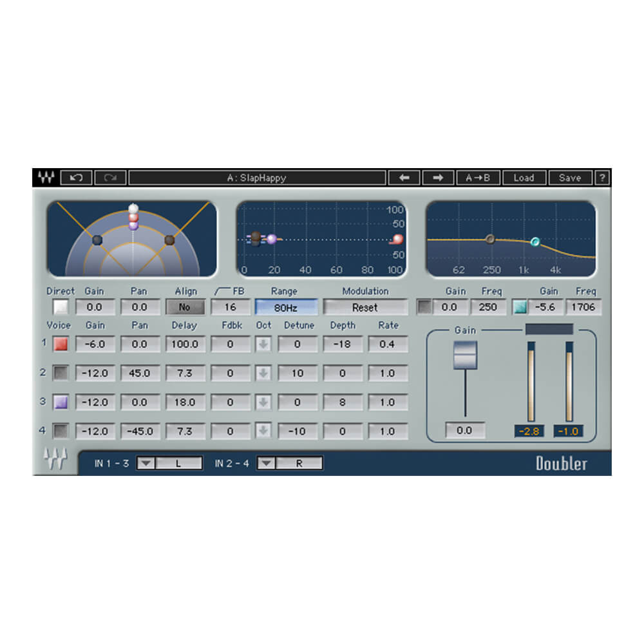Image resolution: width=644 pixels, height=644 pixels.
Task: Click Voice 1 Delay 100.0 field
Action: click(185, 344)
